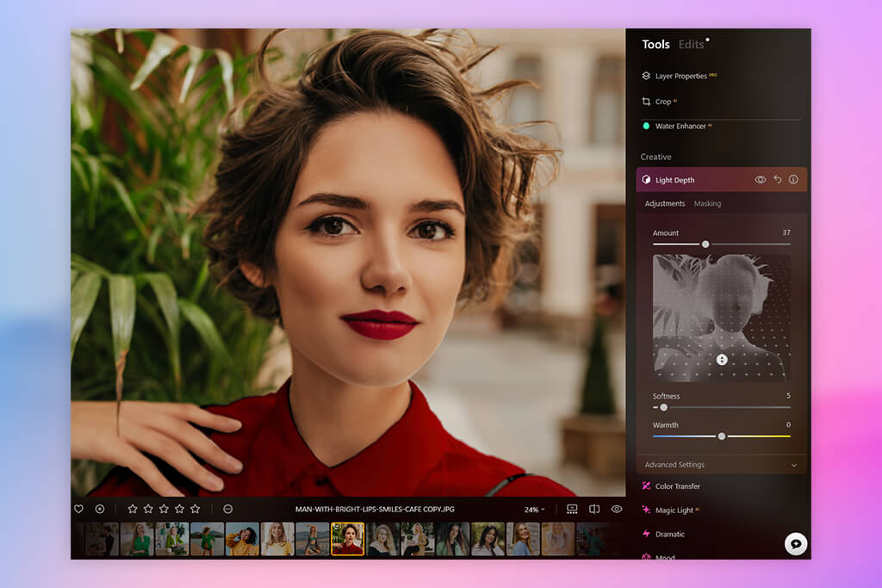Open the Color Transfer tool
Screen dimensions: 882x588
point(677,486)
